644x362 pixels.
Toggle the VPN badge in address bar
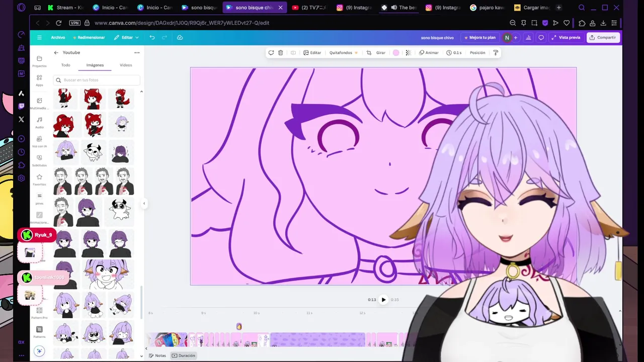tap(74, 23)
